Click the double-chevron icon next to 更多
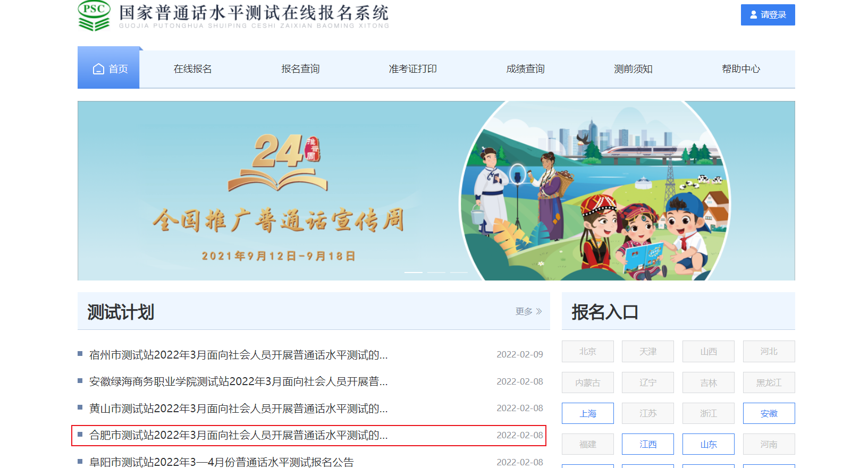This screenshot has height=468, width=868. pos(539,311)
